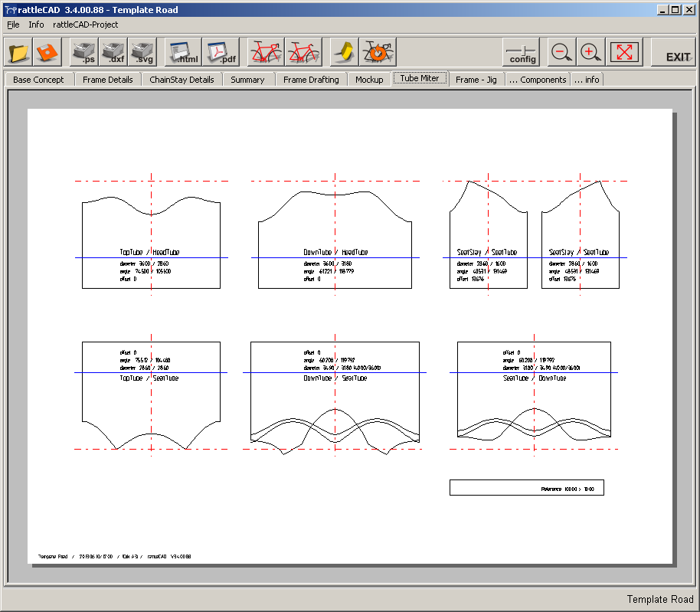Export drawing as .svg file
This screenshot has height=612, width=700.
(141, 53)
